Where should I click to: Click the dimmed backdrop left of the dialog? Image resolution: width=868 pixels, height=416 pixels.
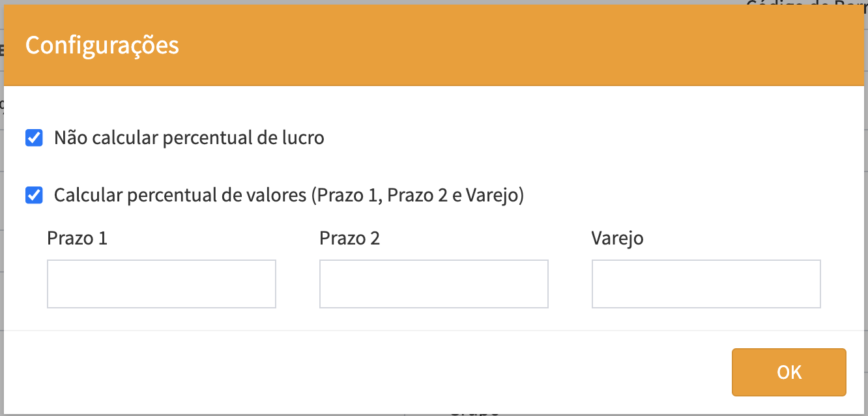pyautogui.click(x=1, y=196)
